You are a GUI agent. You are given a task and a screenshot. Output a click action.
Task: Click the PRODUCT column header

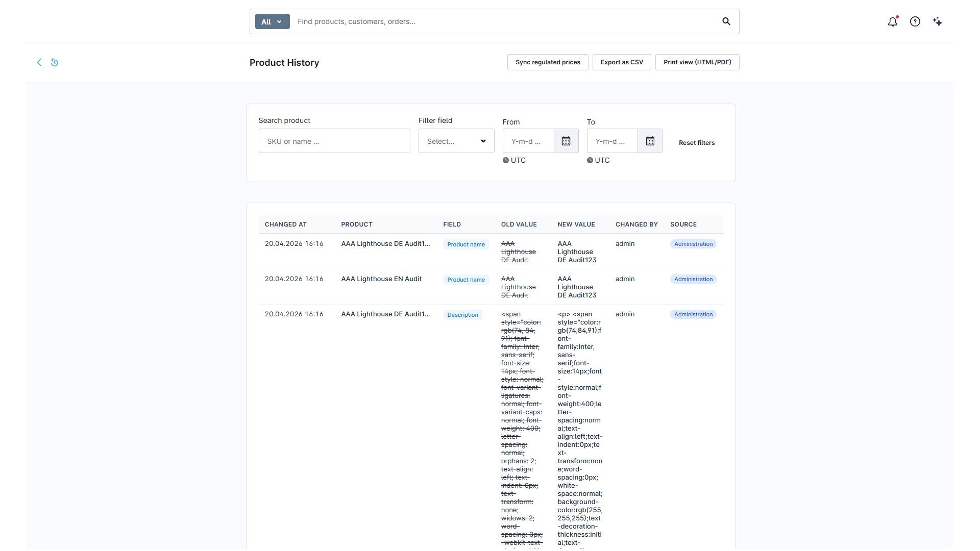(357, 224)
